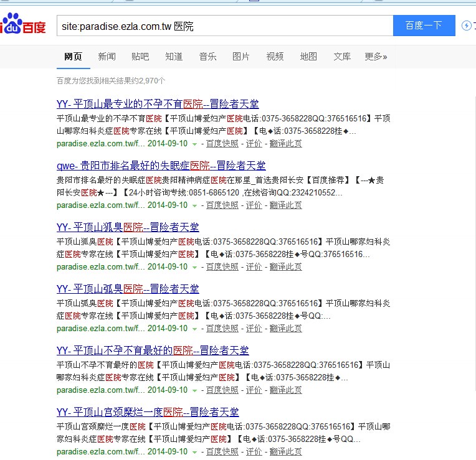This screenshot has width=476, height=460.
Task: Open 百度快照 for 宫颈糜烂一度医院 result
Action: (222, 451)
